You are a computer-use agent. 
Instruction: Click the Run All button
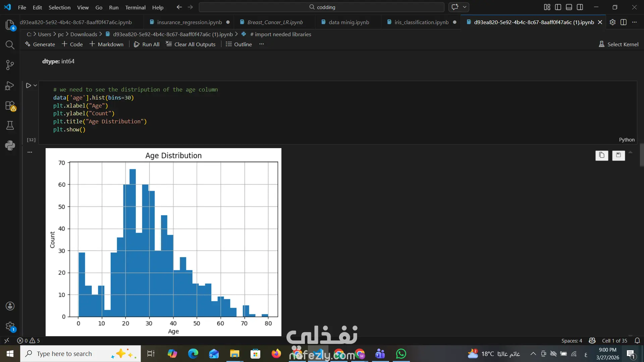tap(147, 44)
